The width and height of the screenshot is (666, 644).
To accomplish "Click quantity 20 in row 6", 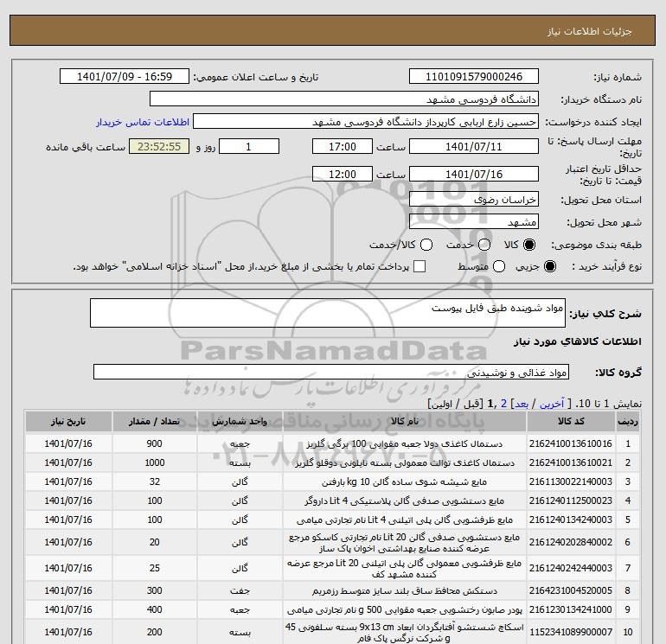I will click(x=154, y=542).
